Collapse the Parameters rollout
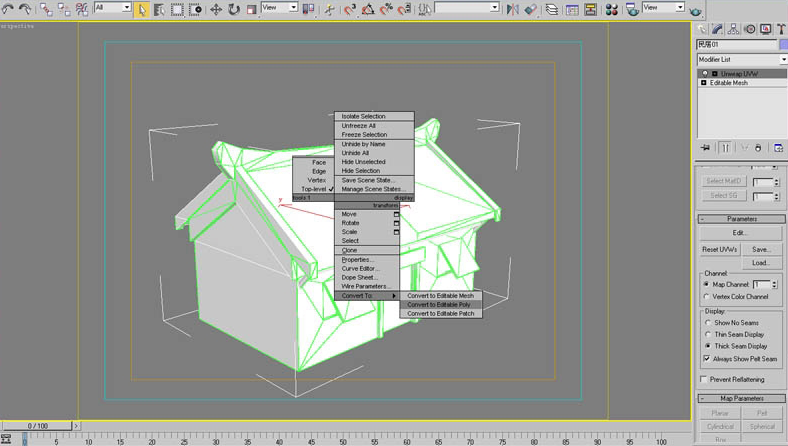 (x=741, y=218)
